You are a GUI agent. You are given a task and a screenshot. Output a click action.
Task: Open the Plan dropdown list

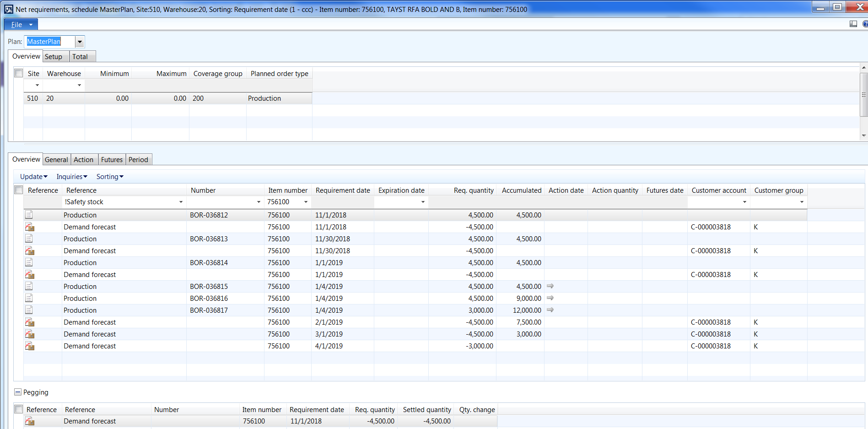[x=80, y=42]
